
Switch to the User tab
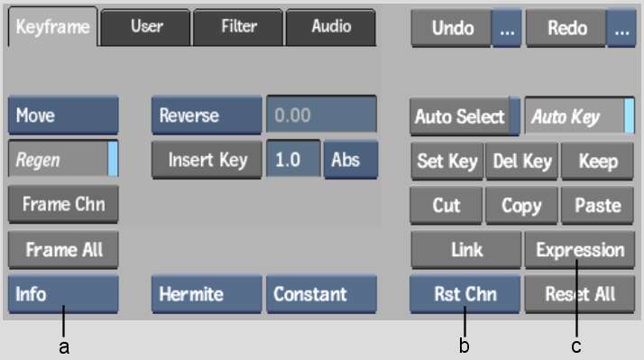pos(146,28)
